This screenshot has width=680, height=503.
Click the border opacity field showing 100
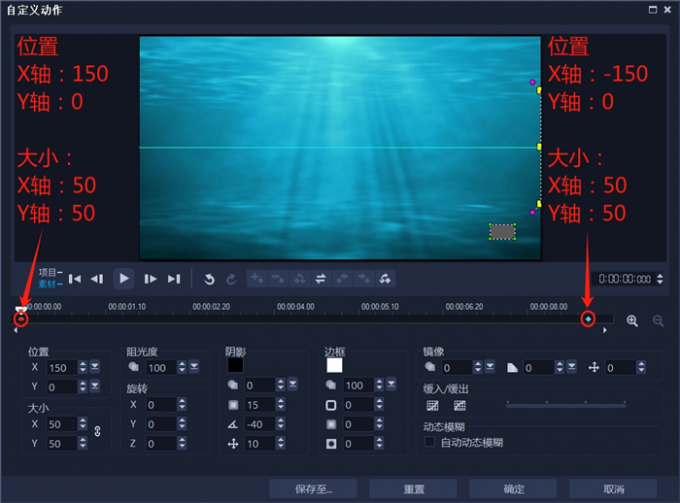click(x=359, y=385)
